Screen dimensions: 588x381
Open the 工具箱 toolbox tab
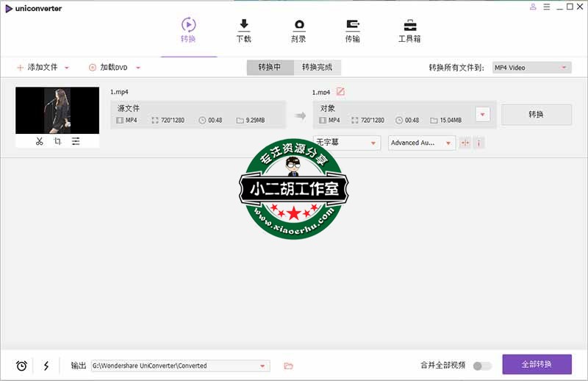409,29
